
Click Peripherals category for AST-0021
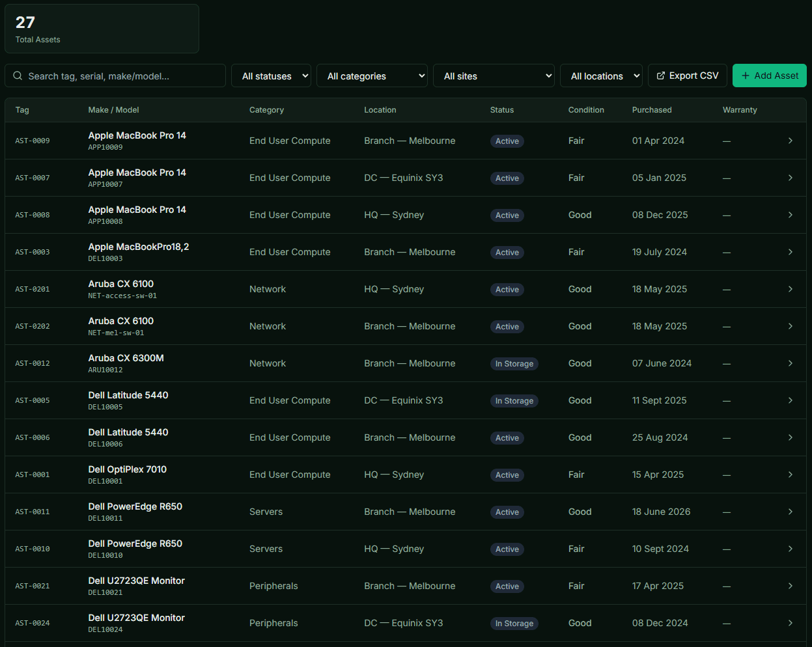point(273,586)
